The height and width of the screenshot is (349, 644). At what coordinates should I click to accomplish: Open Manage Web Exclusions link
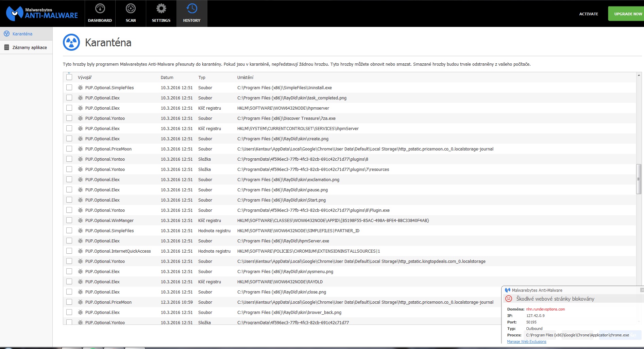coord(526,342)
